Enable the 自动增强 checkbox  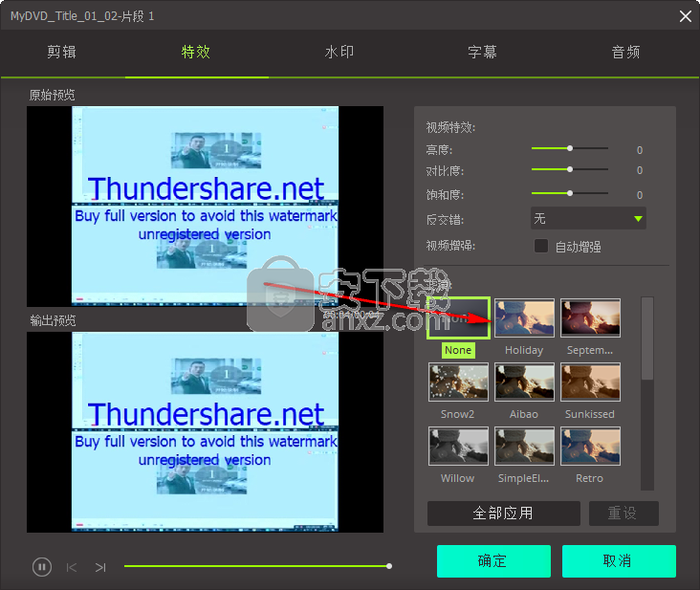541,246
